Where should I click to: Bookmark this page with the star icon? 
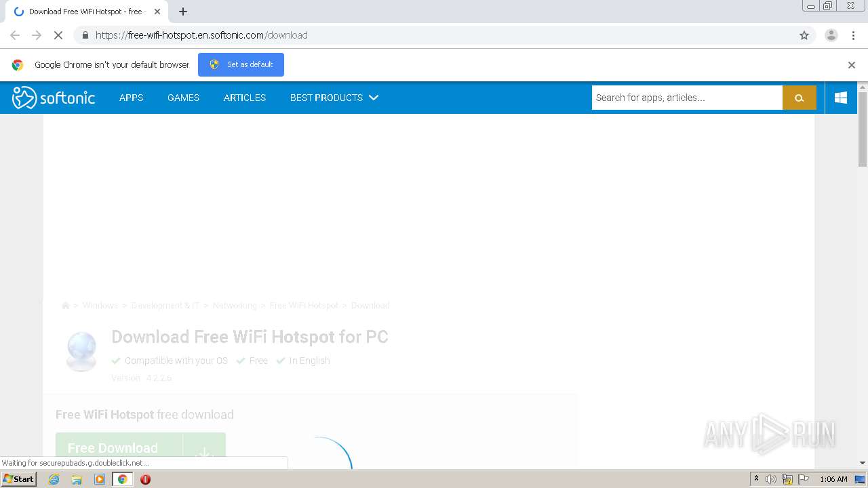tap(804, 35)
